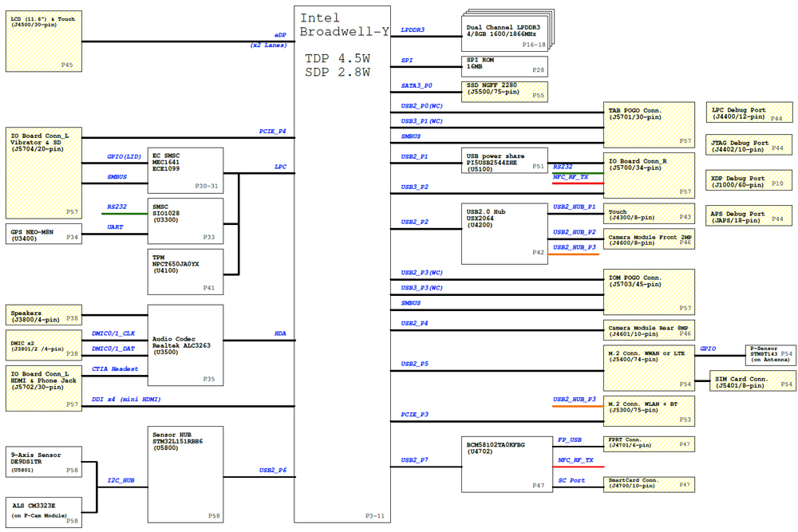Select the IO Board Conn_L Vibrator & SD block
The width and height of the screenshot is (798, 532).
tap(44, 173)
